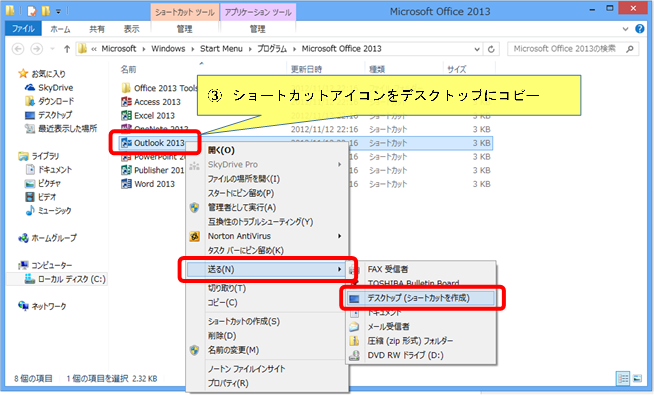Expand the ribbon with the chevron
The image size is (654, 395).
(x=625, y=29)
